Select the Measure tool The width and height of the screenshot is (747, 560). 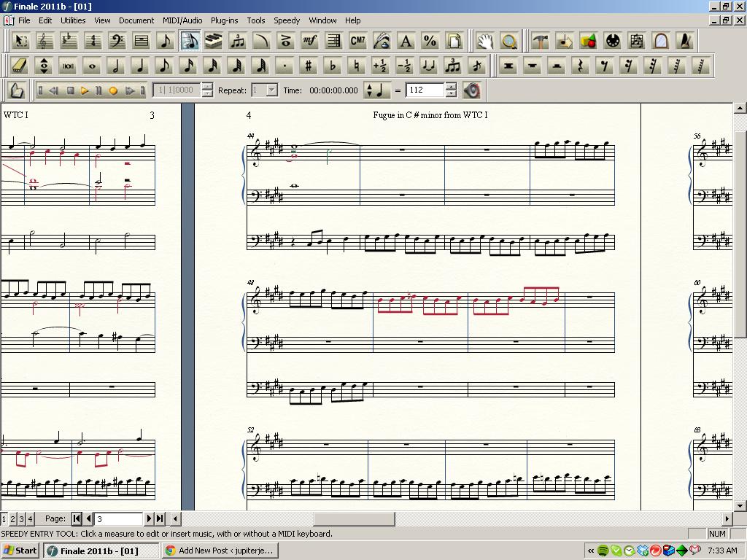[142, 41]
